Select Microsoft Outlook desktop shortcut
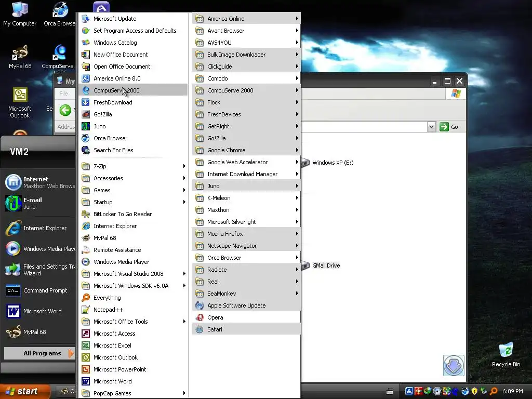Viewport: 532px width, 399px height. pos(20,103)
